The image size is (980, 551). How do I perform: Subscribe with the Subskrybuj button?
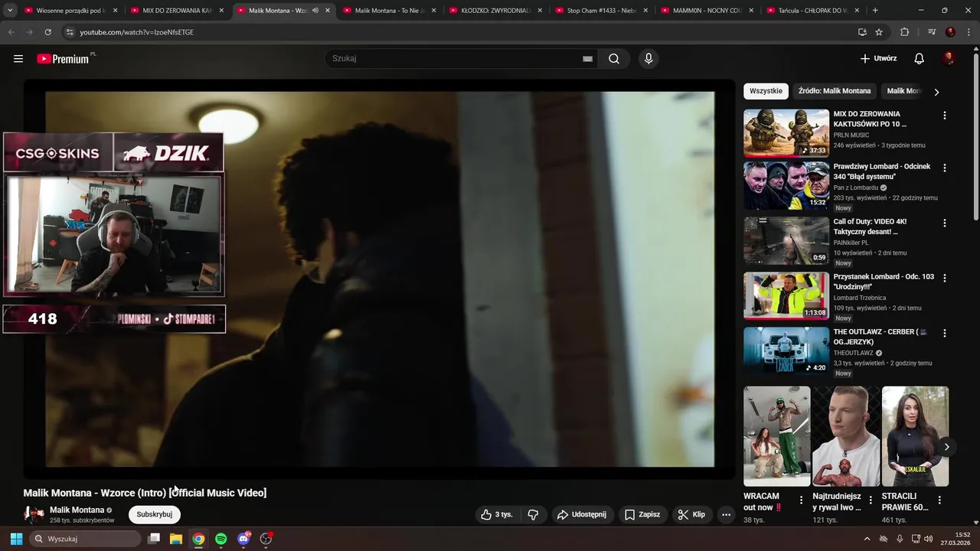(x=155, y=514)
